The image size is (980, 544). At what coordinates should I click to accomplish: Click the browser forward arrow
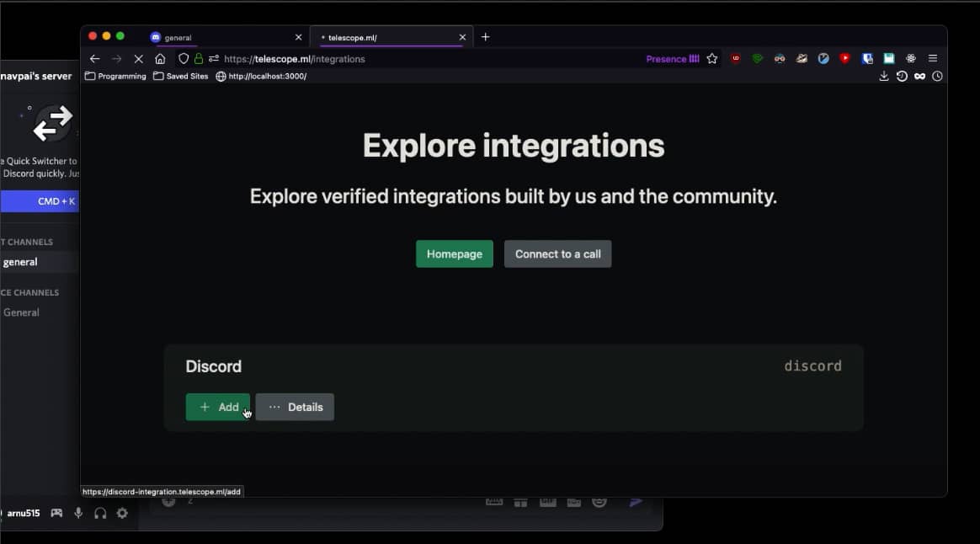click(x=116, y=59)
